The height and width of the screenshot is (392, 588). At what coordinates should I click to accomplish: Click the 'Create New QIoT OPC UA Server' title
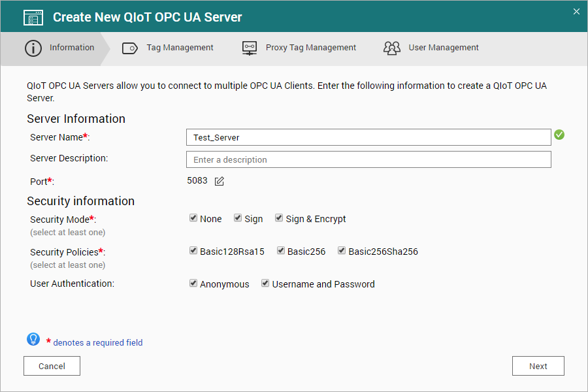click(x=148, y=17)
